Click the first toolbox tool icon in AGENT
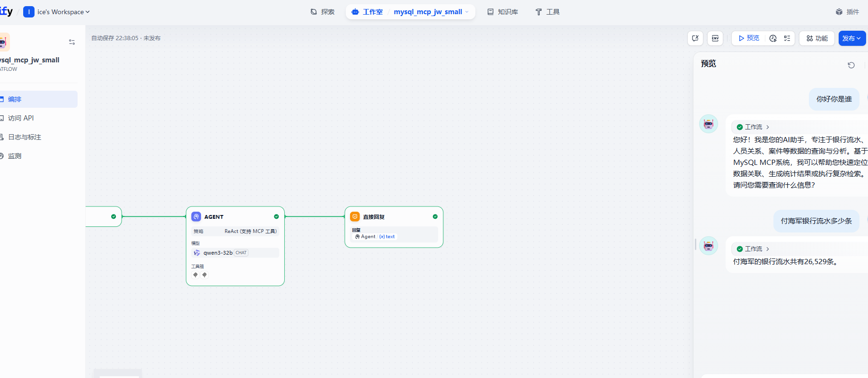The image size is (868, 378). click(x=195, y=275)
